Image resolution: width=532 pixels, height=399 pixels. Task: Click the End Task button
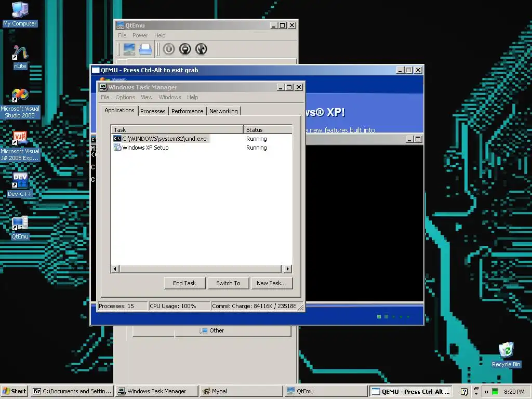click(184, 283)
